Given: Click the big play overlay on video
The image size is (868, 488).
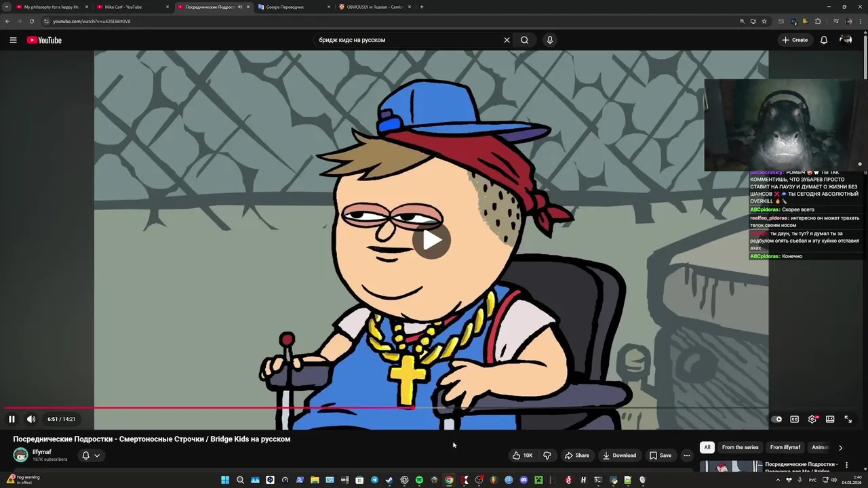Looking at the screenshot, I should 432,240.
